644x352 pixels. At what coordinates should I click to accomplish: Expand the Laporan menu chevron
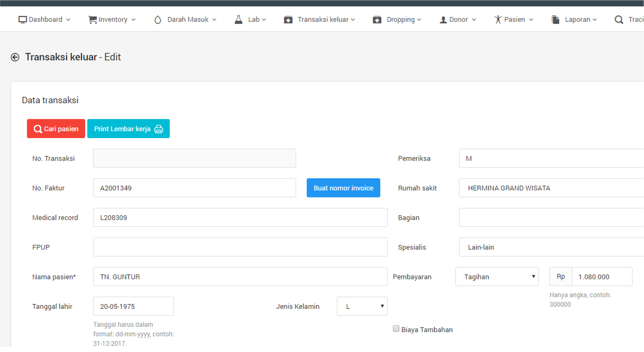594,19
